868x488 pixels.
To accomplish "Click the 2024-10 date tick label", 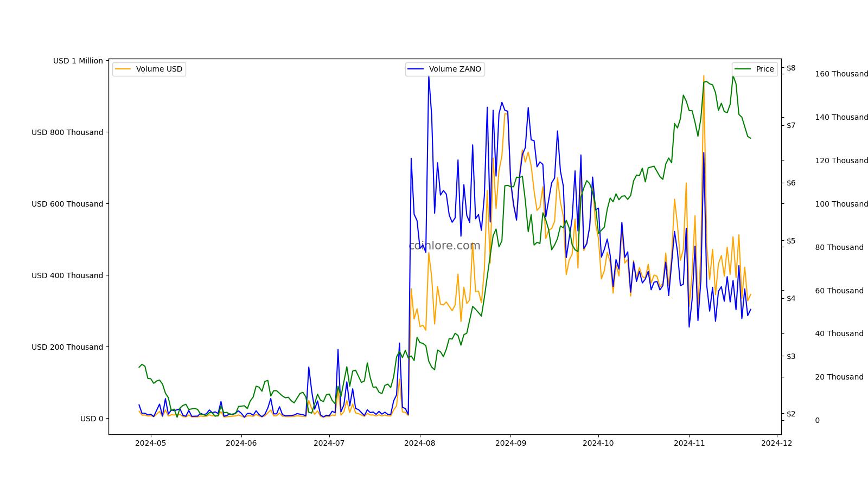I will pos(598,443).
